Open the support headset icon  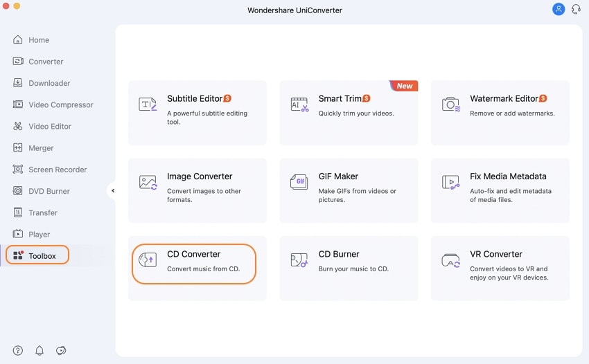(576, 9)
